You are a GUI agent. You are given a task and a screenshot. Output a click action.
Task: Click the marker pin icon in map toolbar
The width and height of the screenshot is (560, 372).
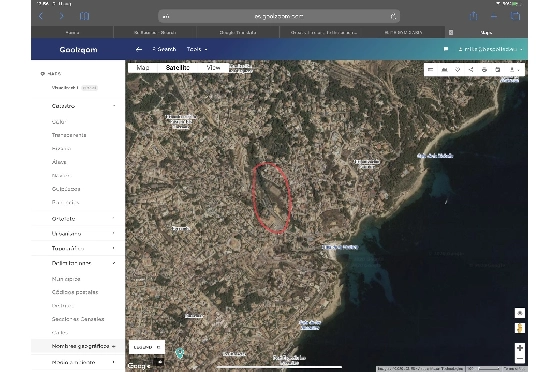tap(458, 70)
